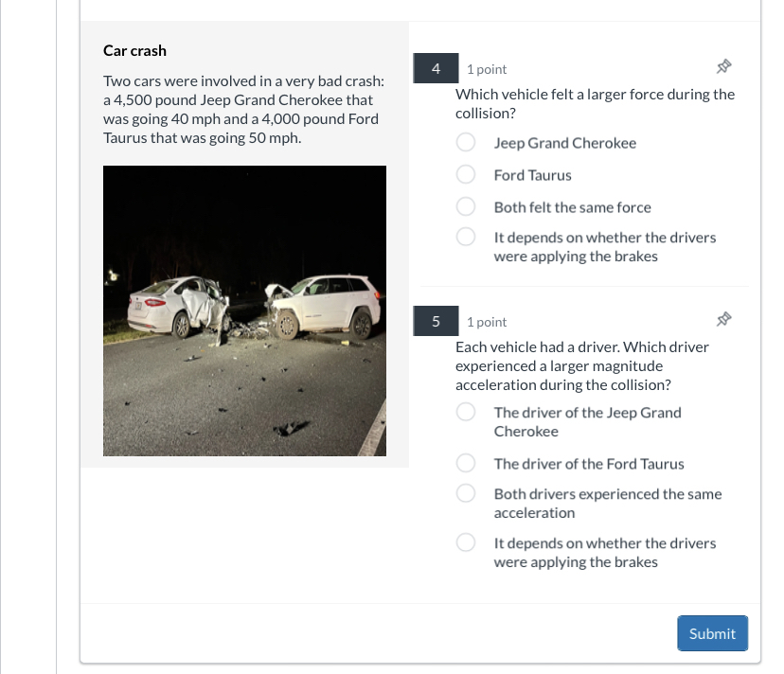Viewport: 784px width, 674px height.
Task: Click the question 4 number badge
Action: point(436,68)
